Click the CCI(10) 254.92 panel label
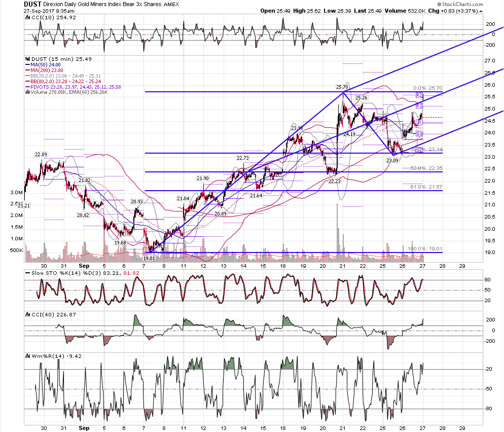504x432 pixels. (54, 17)
